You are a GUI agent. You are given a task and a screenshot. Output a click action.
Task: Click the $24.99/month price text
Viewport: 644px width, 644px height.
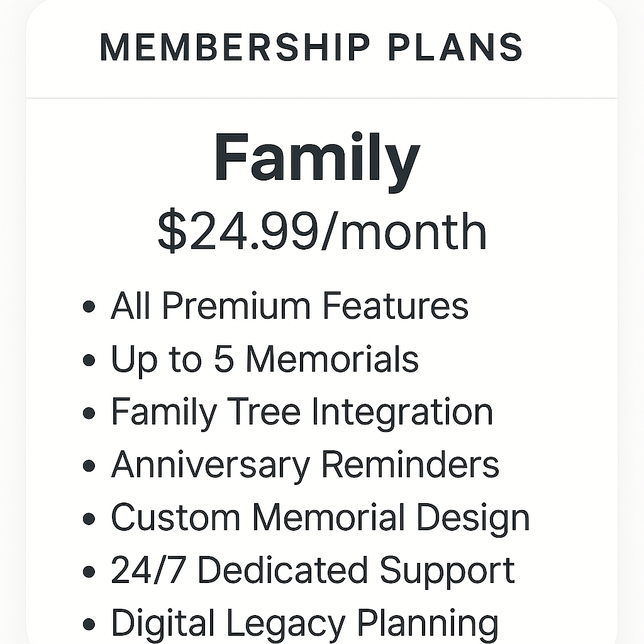click(321, 231)
